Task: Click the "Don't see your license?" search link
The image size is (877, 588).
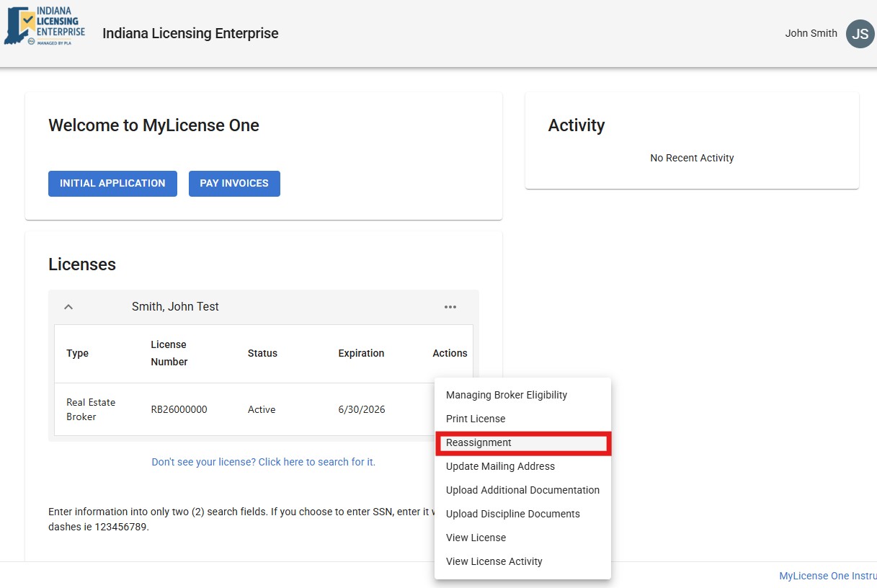Action: pyautogui.click(x=263, y=462)
